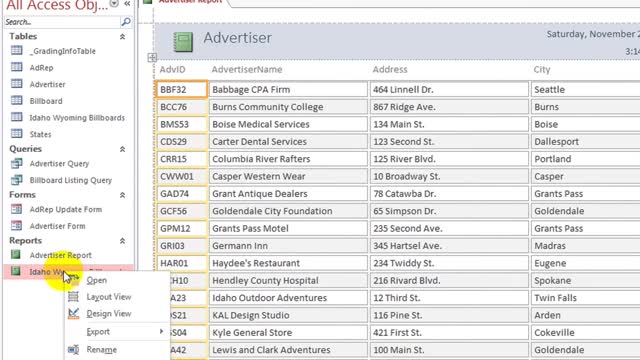
Task: Select the BBF32 AdvID cell
Action: 182,89
